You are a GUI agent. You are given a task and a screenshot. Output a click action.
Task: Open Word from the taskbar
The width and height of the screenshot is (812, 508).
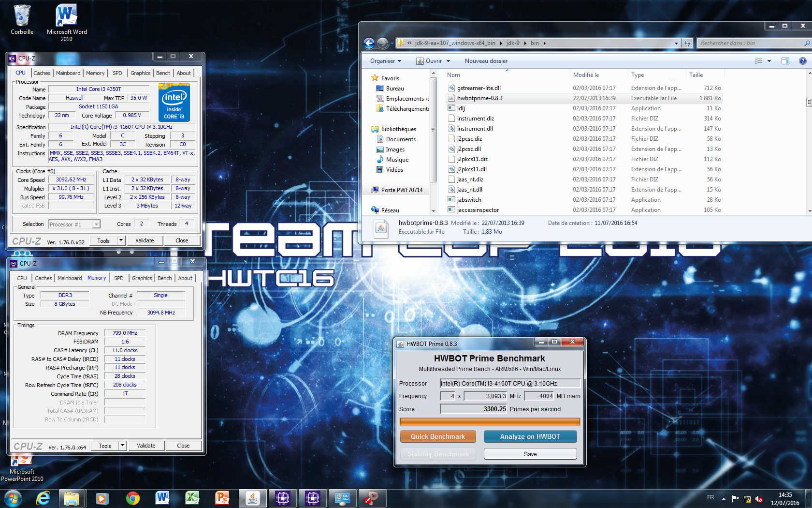(162, 498)
